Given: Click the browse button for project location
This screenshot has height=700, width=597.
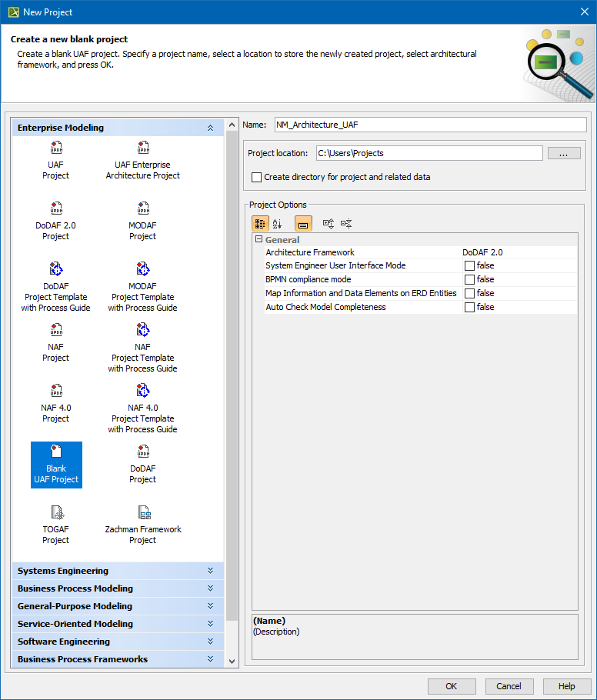Looking at the screenshot, I should tap(563, 153).
